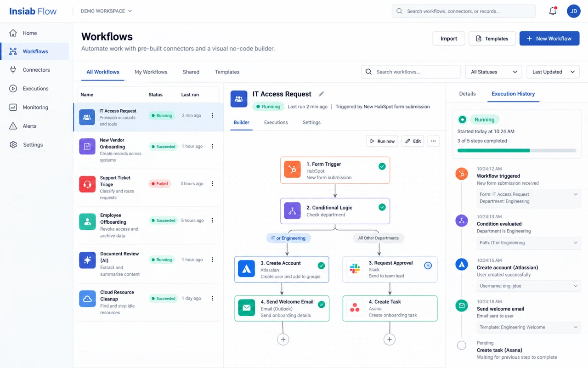Click the Document Review (AI) sparkle icon
588x368 pixels.
pos(87,260)
